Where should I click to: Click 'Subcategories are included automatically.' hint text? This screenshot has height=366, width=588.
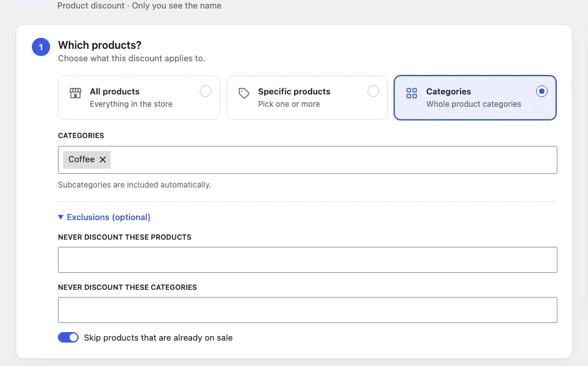coord(135,185)
